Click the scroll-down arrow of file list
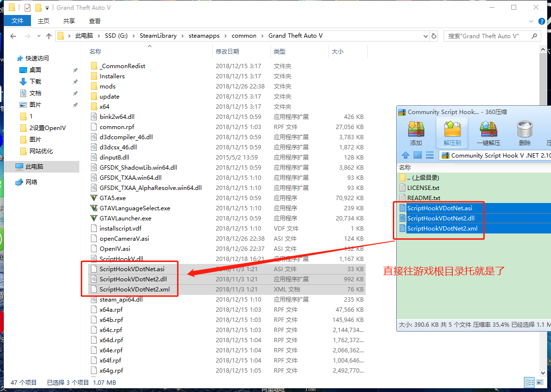Screen dimensions: 551x392 pyautogui.click(x=543, y=373)
